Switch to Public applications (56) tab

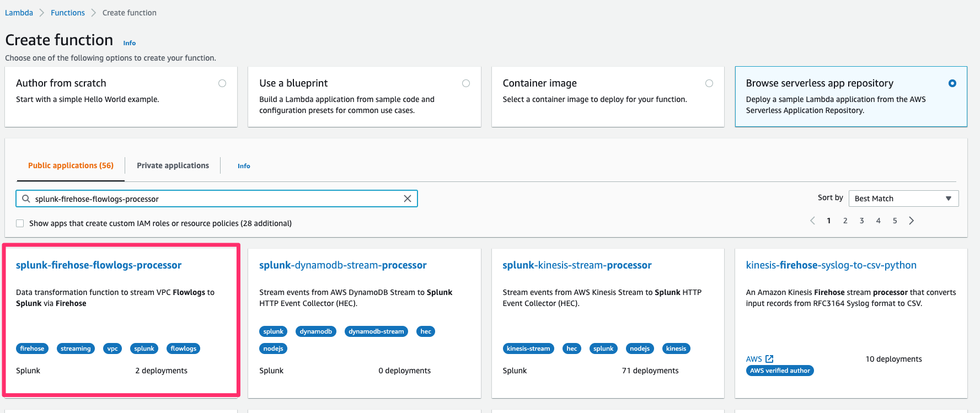[x=71, y=165]
